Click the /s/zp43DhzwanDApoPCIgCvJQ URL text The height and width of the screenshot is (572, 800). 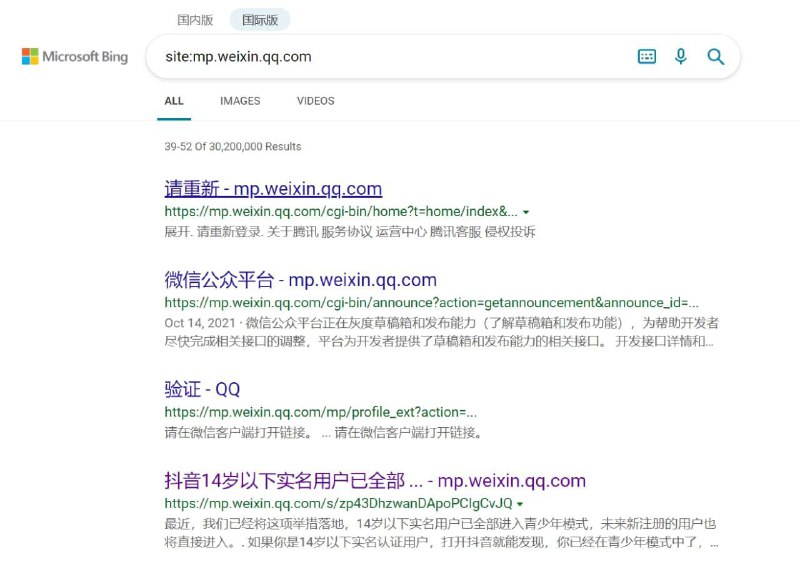(338, 504)
